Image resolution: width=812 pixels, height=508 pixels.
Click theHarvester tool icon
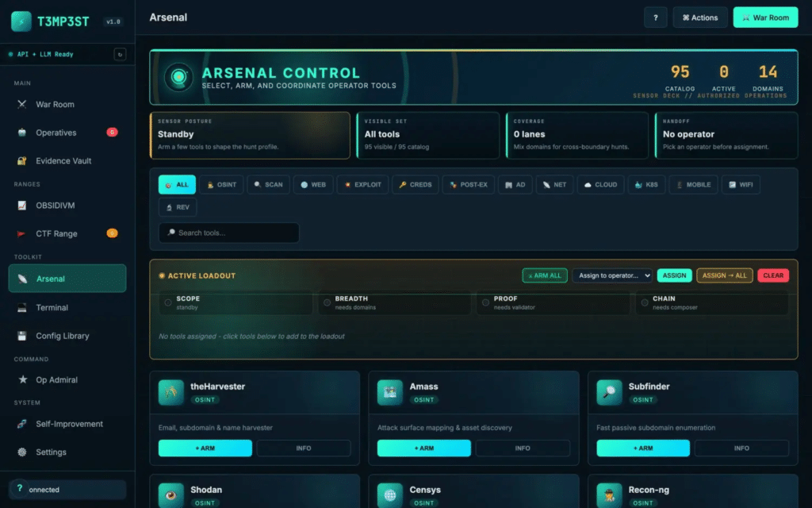tap(171, 392)
